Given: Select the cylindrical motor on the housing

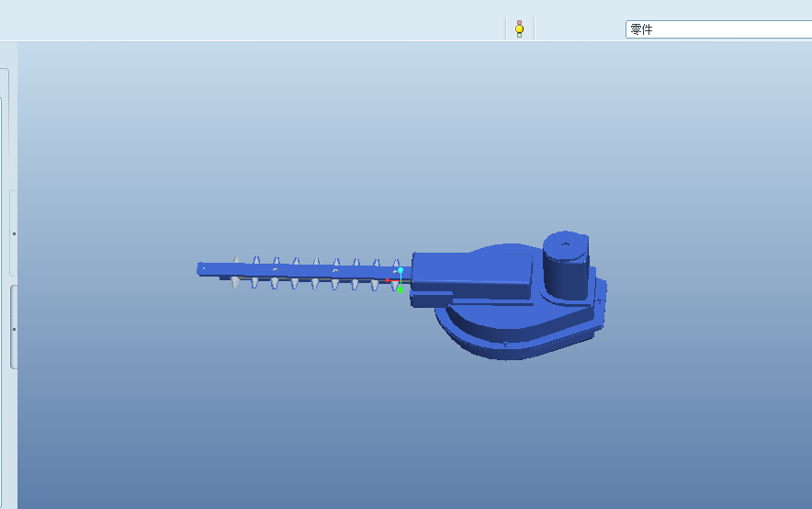Looking at the screenshot, I should [566, 264].
